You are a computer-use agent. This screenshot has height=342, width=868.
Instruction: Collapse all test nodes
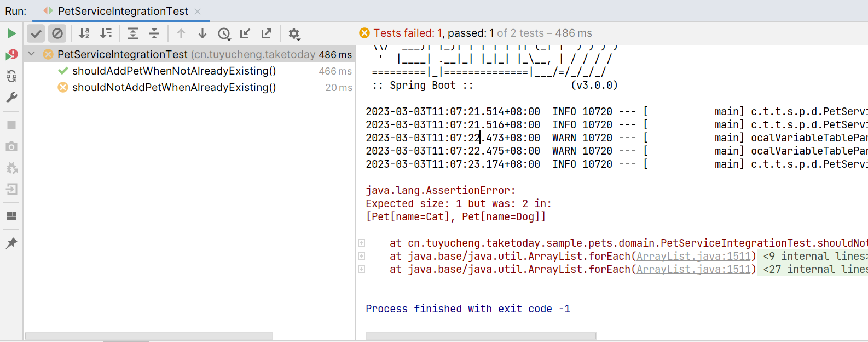click(x=154, y=33)
